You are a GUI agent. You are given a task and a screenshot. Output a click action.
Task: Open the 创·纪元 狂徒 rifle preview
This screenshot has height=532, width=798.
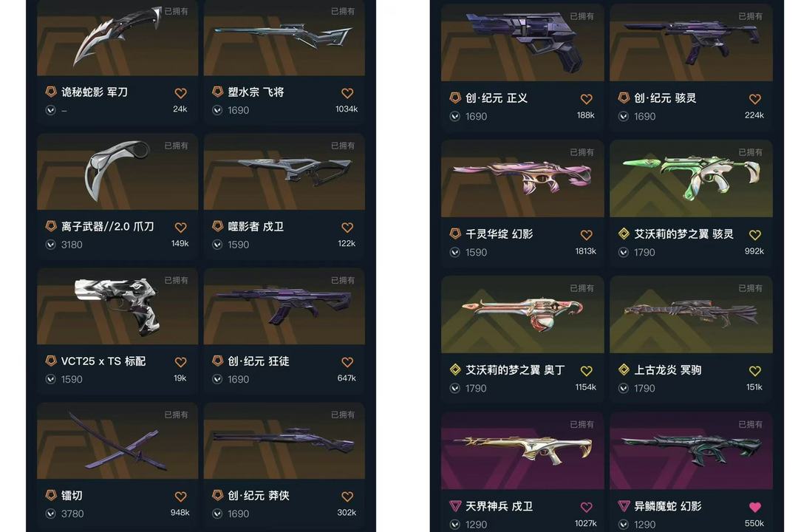(x=284, y=307)
